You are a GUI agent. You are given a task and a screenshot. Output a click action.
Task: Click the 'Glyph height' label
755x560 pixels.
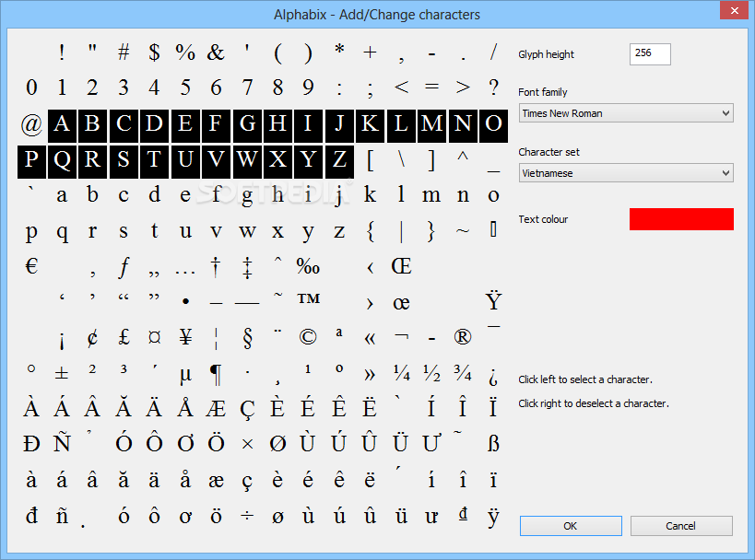(x=546, y=54)
